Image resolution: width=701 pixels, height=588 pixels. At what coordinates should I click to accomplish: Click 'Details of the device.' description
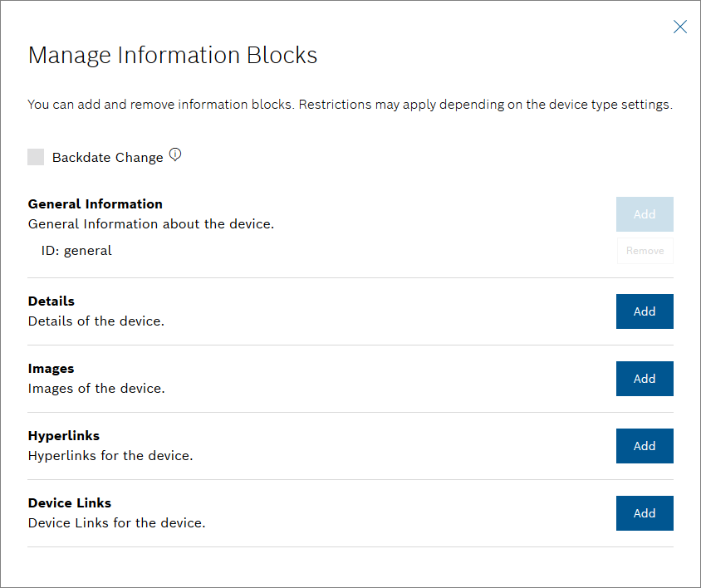pos(96,321)
